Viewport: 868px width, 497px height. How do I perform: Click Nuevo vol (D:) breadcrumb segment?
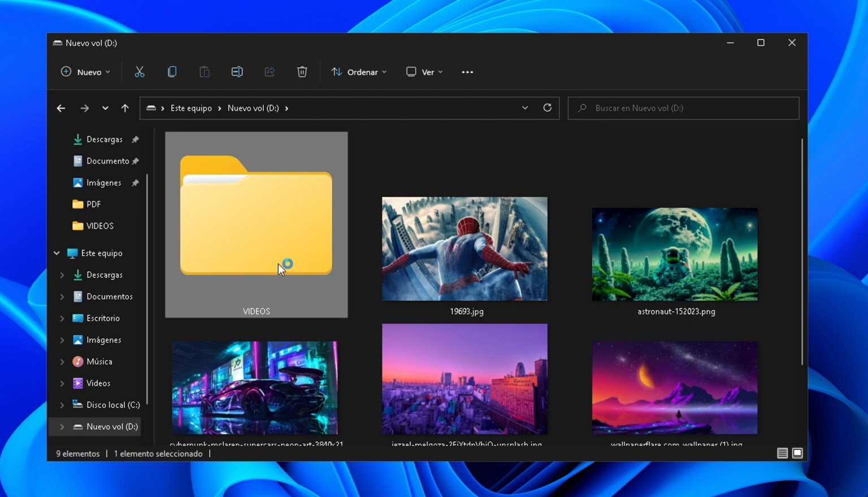click(253, 108)
